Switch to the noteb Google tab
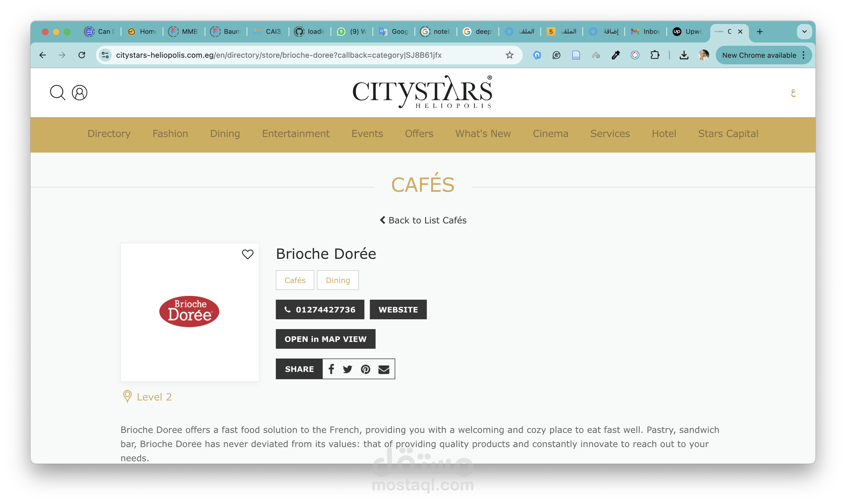Viewport: 846px width, 504px height. coord(435,32)
